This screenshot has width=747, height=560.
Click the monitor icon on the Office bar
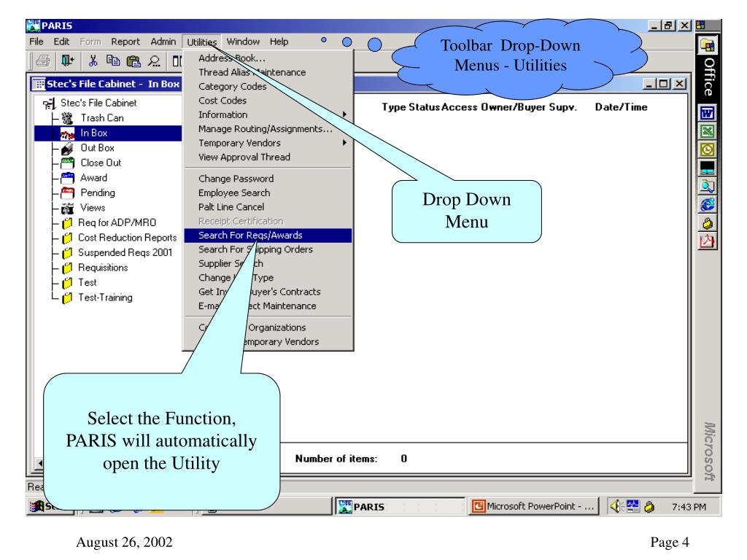tap(707, 168)
